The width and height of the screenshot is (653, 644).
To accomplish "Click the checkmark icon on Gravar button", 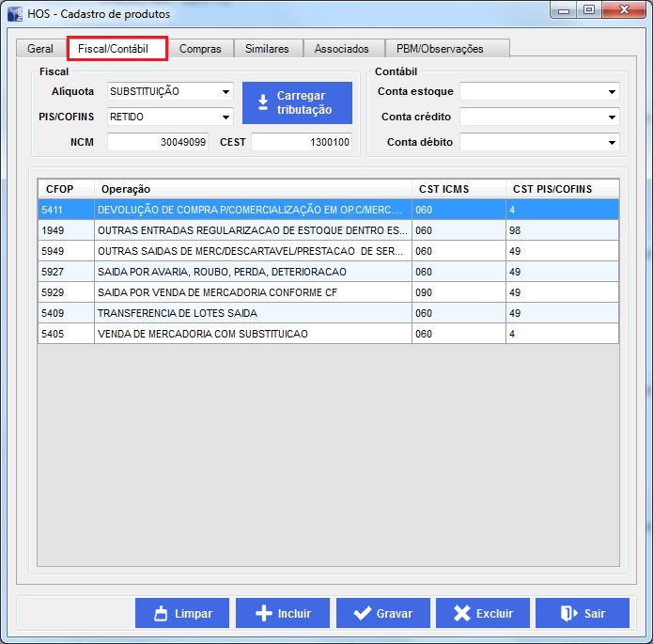I will [361, 614].
